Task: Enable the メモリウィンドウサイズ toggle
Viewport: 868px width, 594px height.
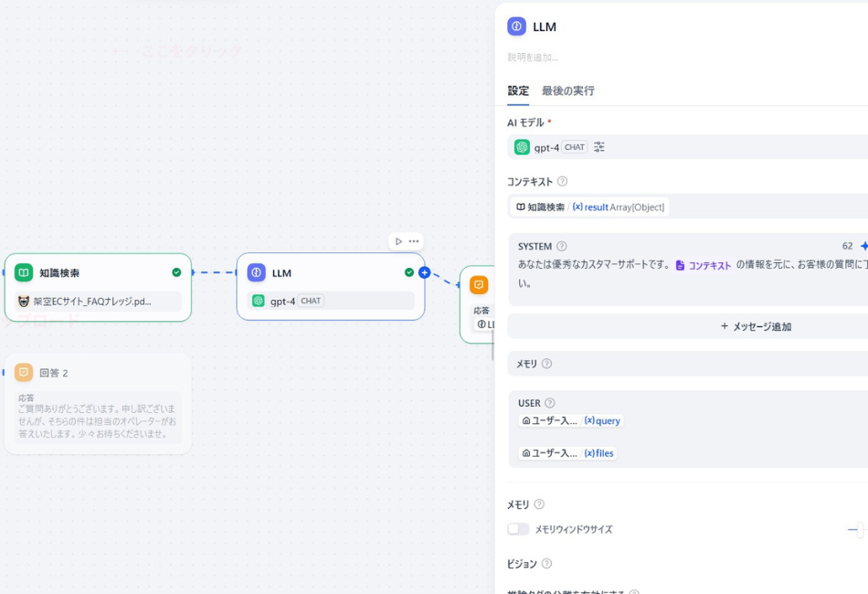Action: [x=518, y=528]
